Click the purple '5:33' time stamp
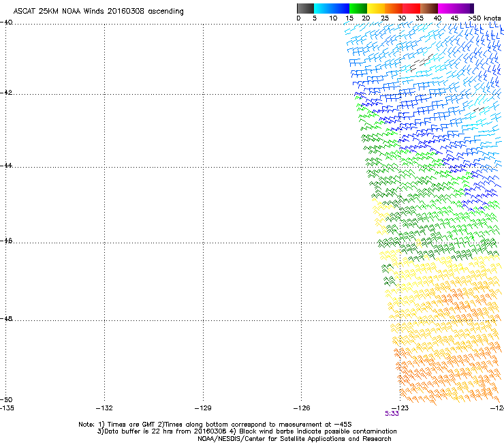The height and width of the screenshot is (443, 504). pyautogui.click(x=392, y=414)
